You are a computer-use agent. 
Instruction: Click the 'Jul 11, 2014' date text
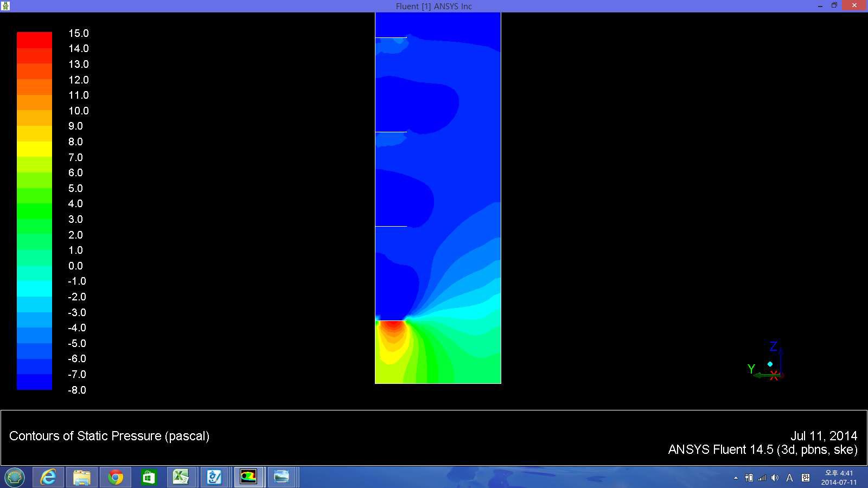click(x=824, y=436)
